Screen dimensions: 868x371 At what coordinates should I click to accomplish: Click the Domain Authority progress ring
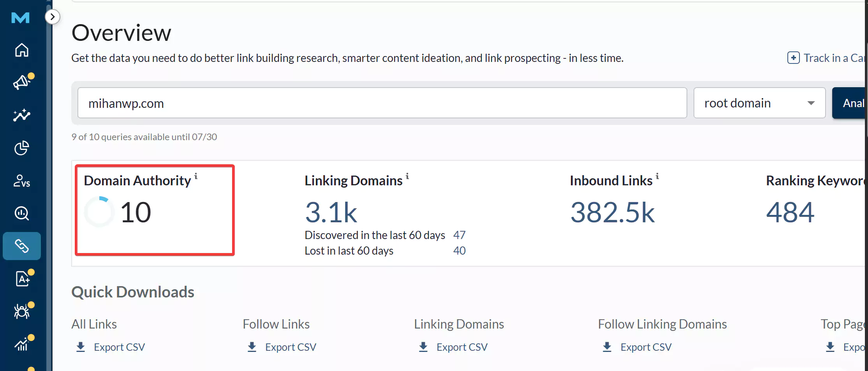(99, 212)
